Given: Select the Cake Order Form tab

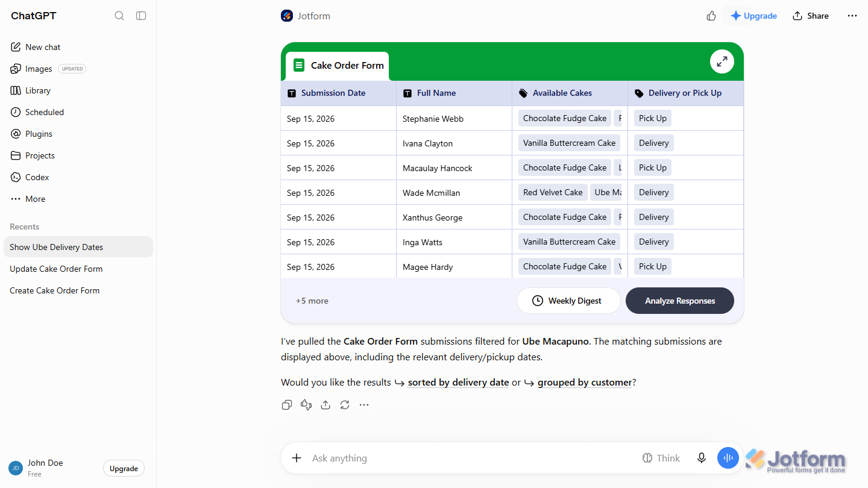Looking at the screenshot, I should pyautogui.click(x=338, y=66).
